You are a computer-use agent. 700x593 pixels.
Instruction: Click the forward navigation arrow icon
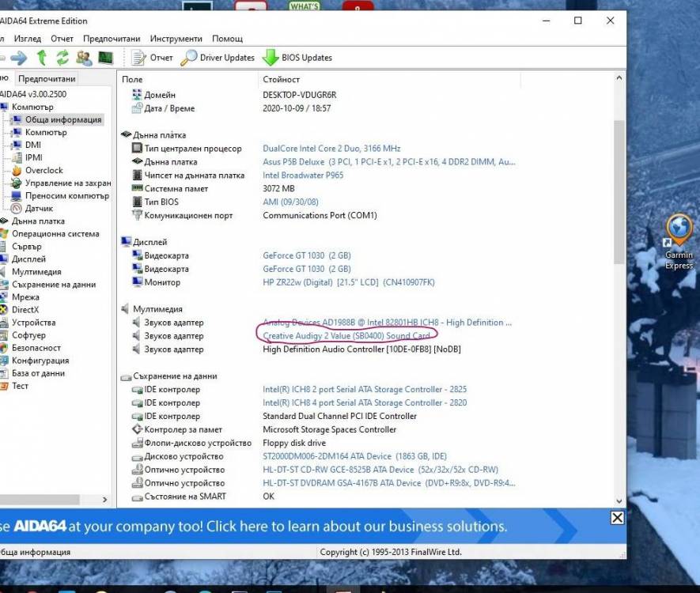point(19,58)
